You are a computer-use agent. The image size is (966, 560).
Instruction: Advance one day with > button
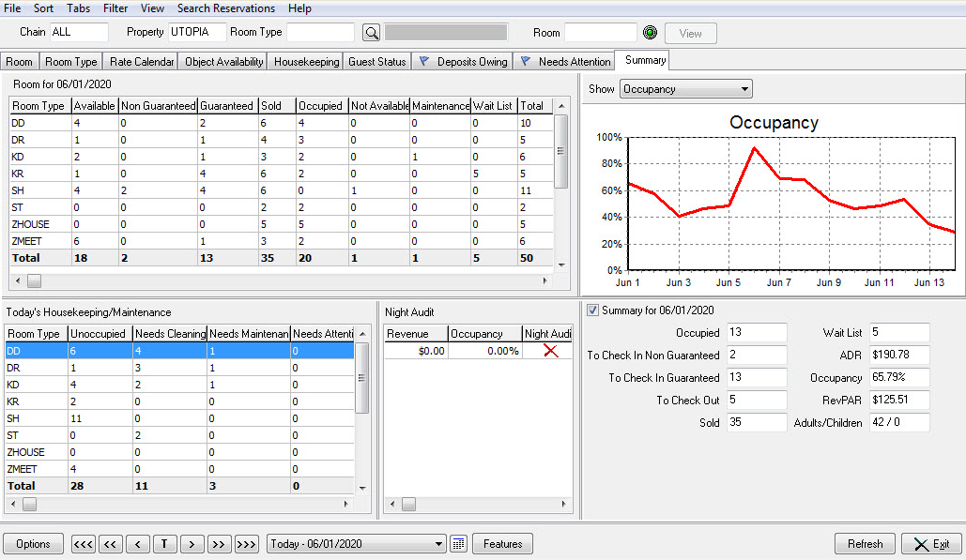coord(192,544)
